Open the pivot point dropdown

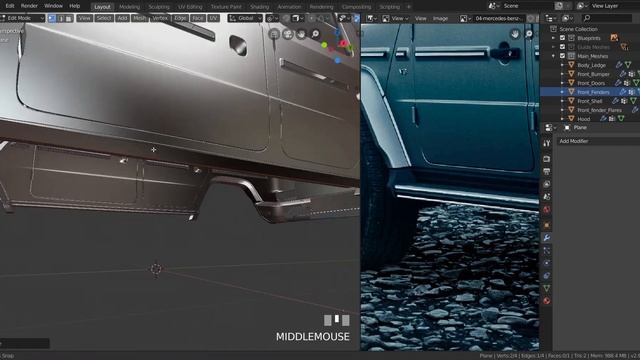point(271,18)
